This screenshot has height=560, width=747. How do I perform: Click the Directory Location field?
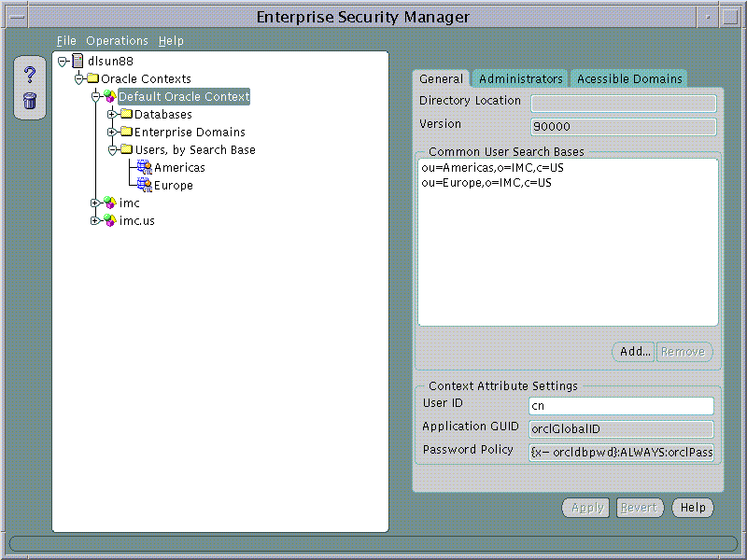(x=623, y=103)
